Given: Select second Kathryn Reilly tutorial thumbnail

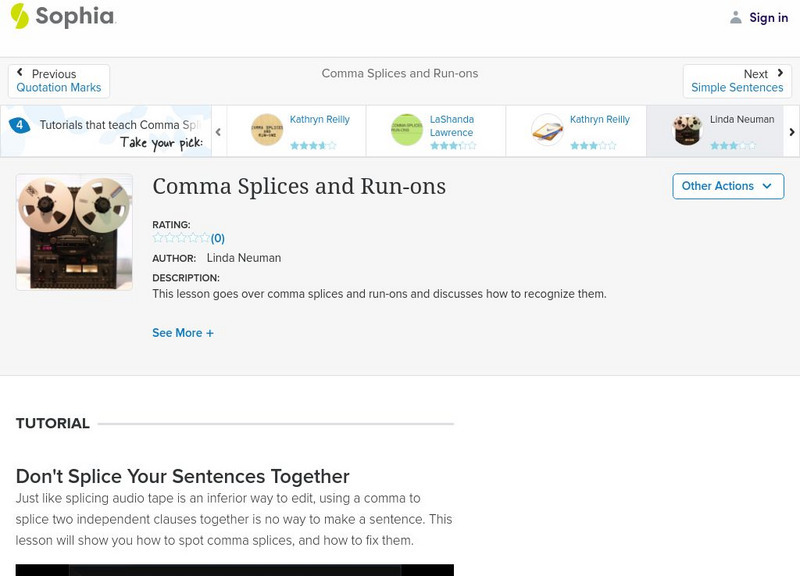Looking at the screenshot, I should tap(547, 130).
